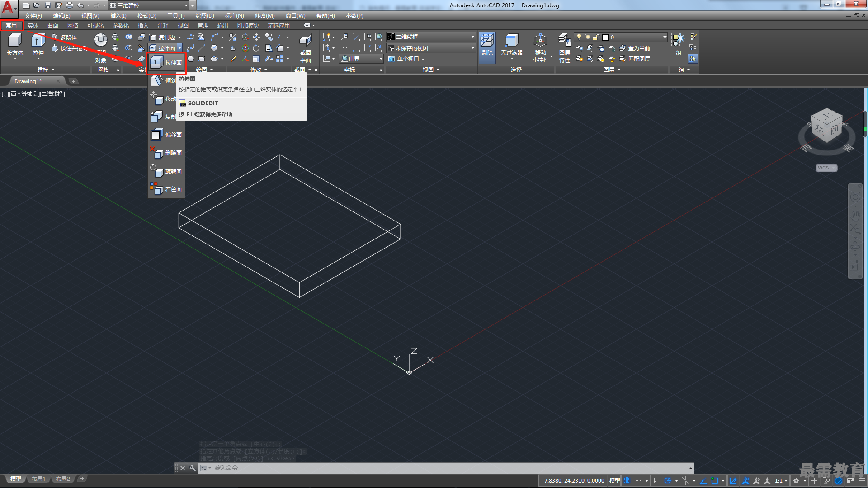Toggle dynamic UCS in status bar

click(733, 481)
